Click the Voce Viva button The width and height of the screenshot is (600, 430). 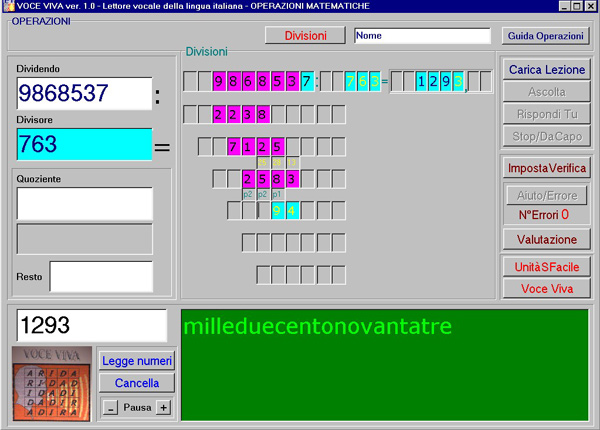pyautogui.click(x=546, y=288)
